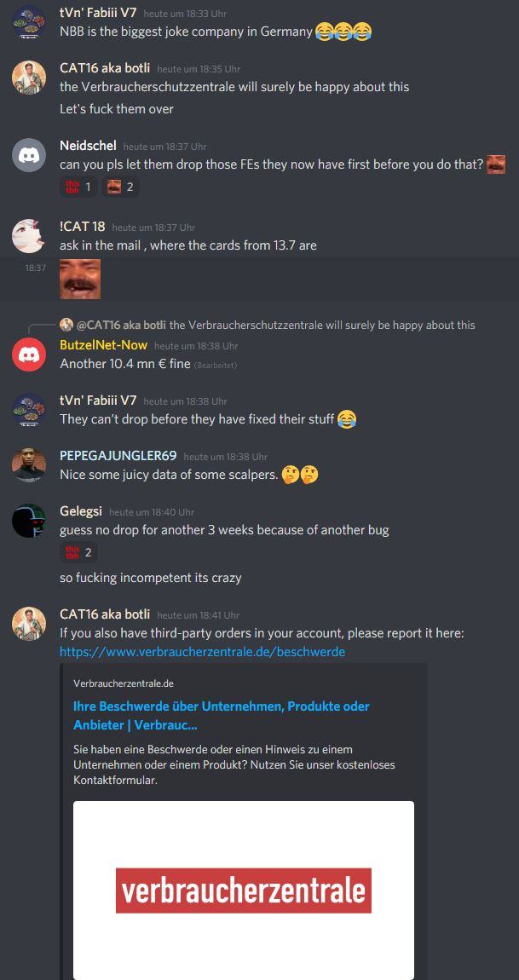Click the small emoji at end of Neidschel's message
The image size is (519, 980).
coord(496,165)
